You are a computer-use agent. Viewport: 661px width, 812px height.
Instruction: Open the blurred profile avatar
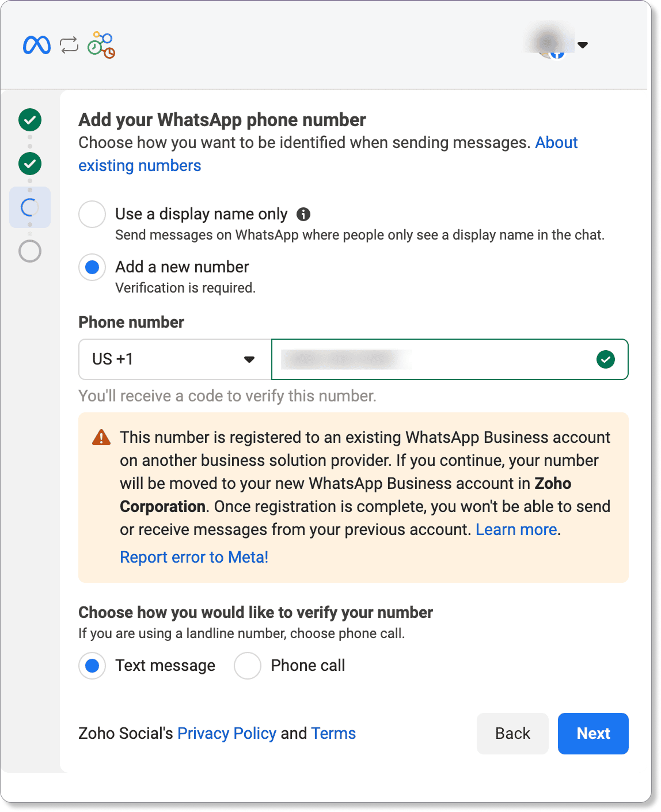tap(550, 41)
